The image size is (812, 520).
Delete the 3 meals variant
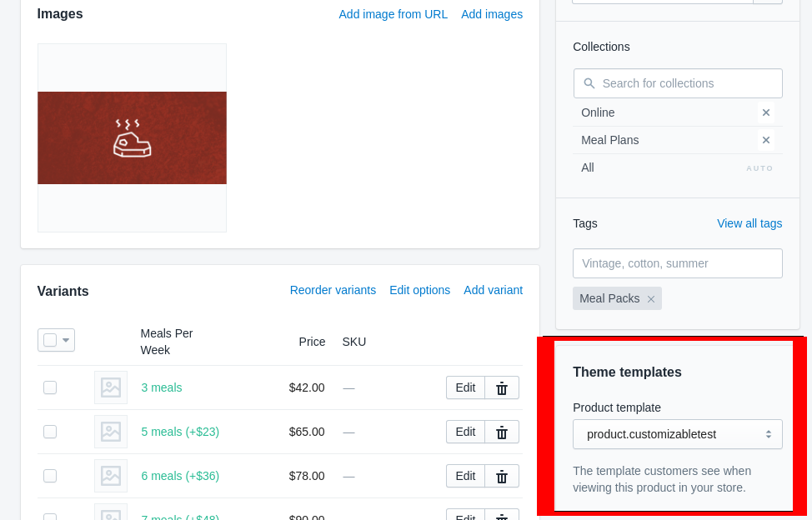coord(501,387)
